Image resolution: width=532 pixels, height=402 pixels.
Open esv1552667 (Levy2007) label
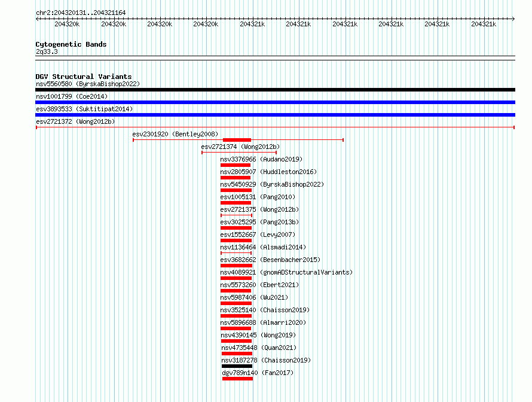click(258, 234)
